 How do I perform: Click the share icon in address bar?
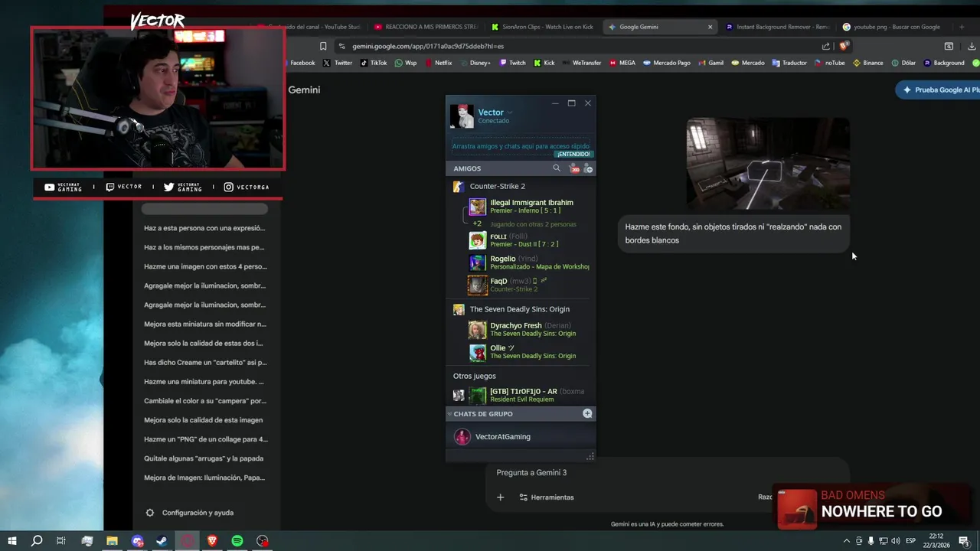click(x=826, y=46)
